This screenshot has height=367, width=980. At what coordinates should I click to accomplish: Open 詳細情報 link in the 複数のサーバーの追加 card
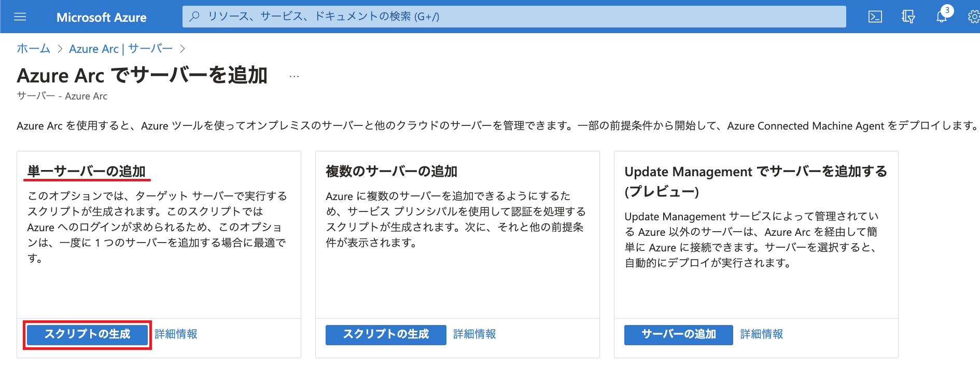click(475, 334)
